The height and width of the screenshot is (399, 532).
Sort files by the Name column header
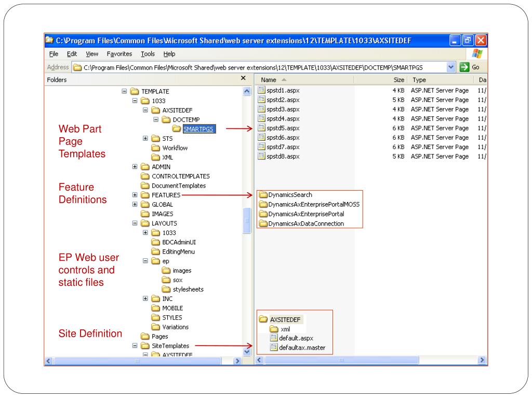coord(304,79)
